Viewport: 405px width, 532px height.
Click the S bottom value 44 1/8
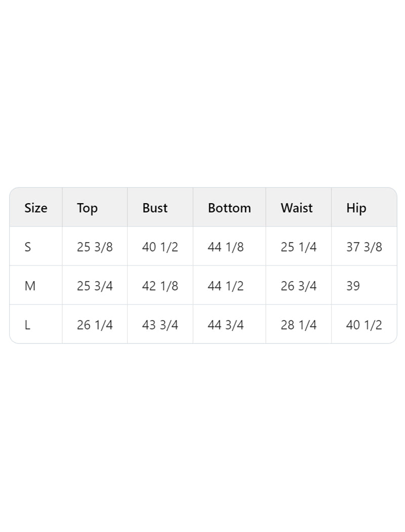[x=225, y=247]
